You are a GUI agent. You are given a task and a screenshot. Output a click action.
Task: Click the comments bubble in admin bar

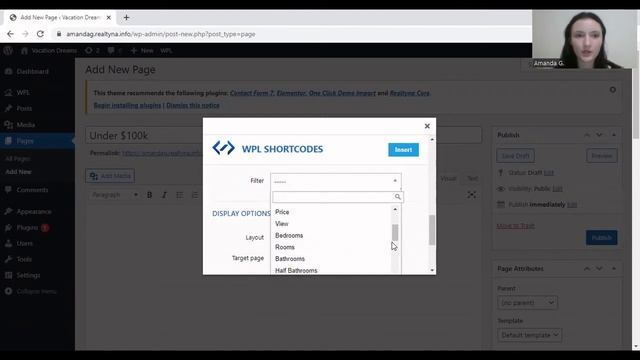coord(114,51)
